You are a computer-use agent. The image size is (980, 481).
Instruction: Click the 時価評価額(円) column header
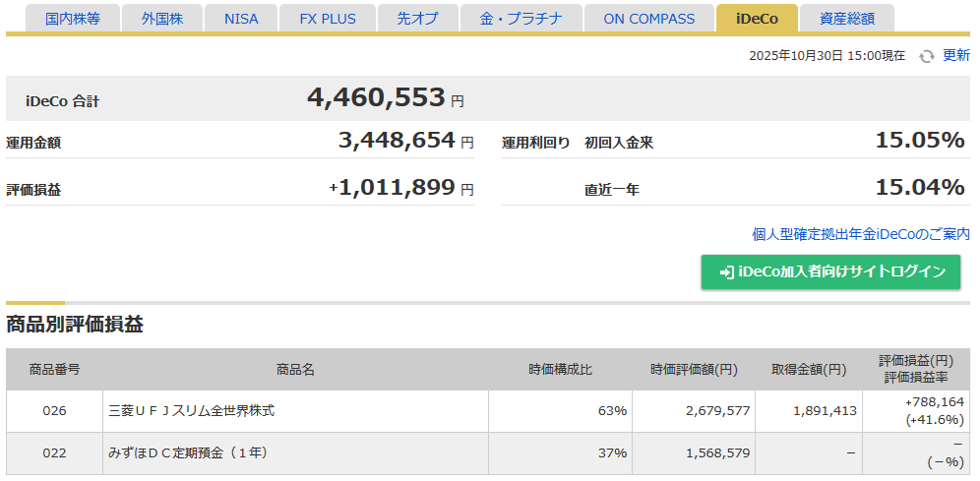pyautogui.click(x=694, y=370)
